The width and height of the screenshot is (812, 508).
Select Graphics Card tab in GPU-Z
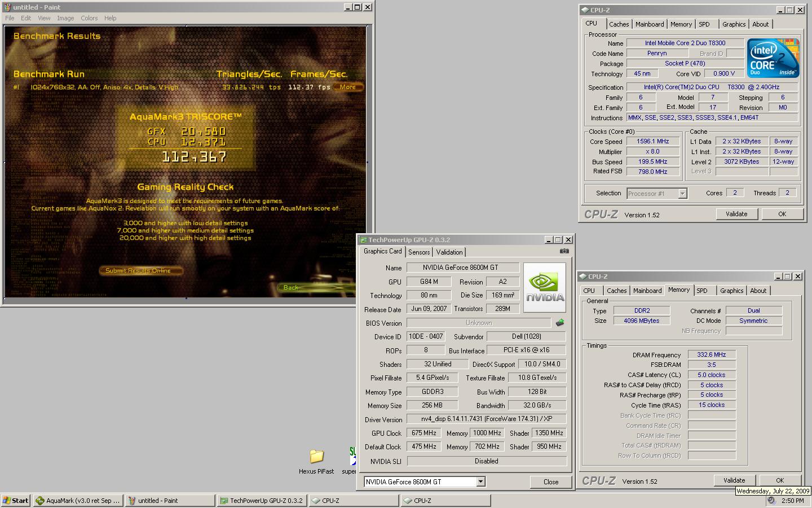click(383, 251)
